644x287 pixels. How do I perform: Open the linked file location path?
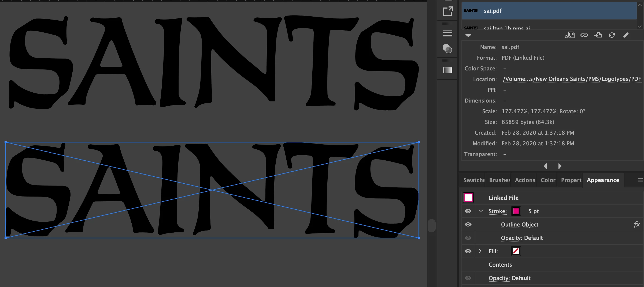pyautogui.click(x=572, y=79)
